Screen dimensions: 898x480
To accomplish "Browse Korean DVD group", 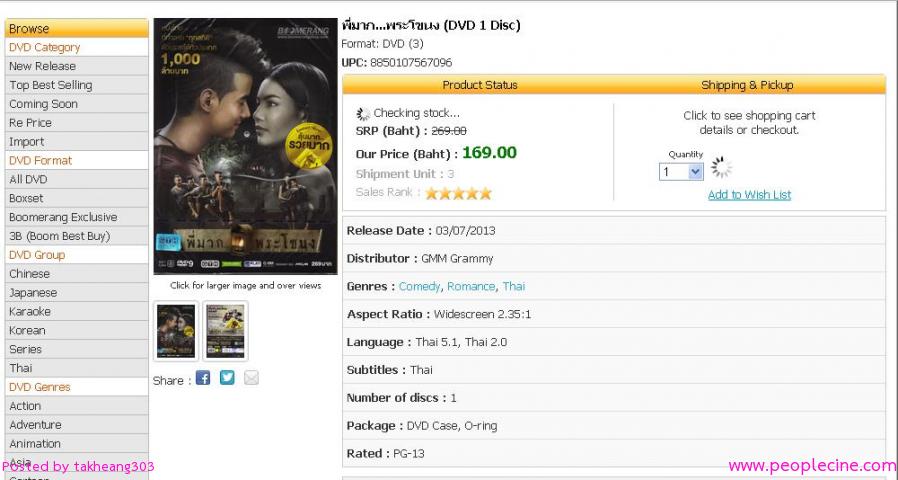I will (x=77, y=331).
